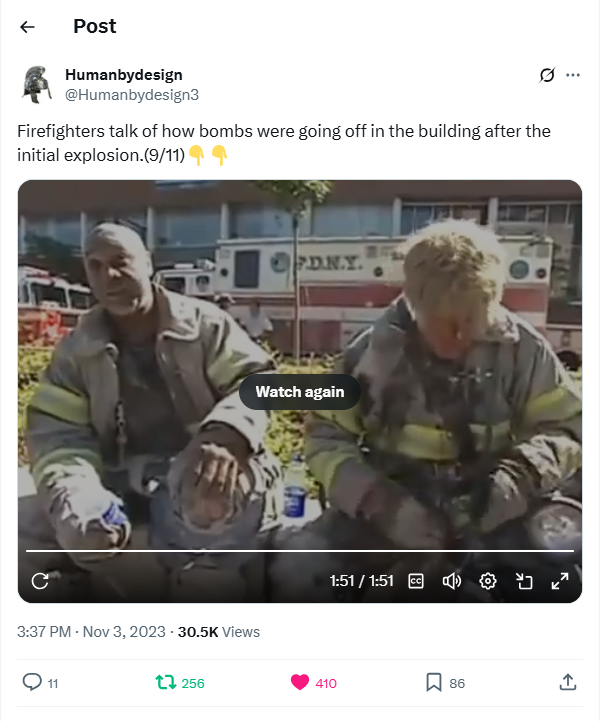The image size is (600, 721).
Task: Open the 3:37 PM Nov 3, 2023 timestamp
Action: tap(91, 632)
